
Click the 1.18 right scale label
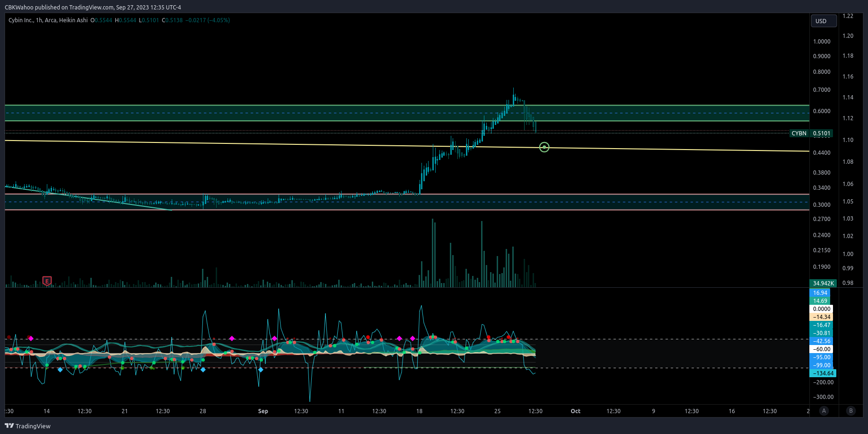pos(848,56)
